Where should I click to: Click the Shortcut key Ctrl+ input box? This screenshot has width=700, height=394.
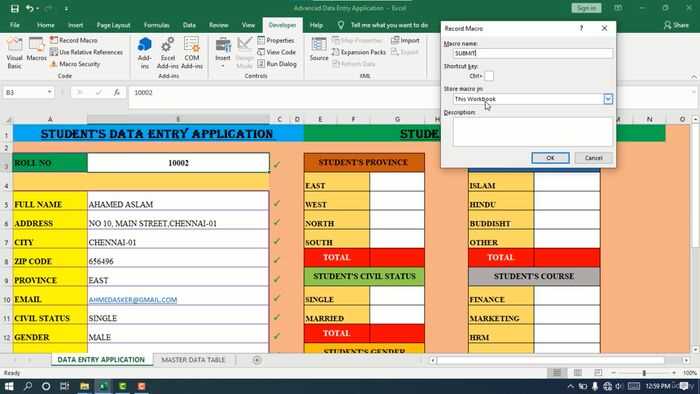(489, 76)
